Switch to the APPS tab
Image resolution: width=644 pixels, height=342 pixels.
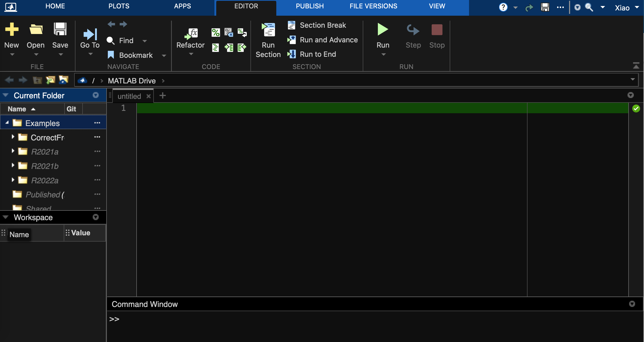pos(183,6)
